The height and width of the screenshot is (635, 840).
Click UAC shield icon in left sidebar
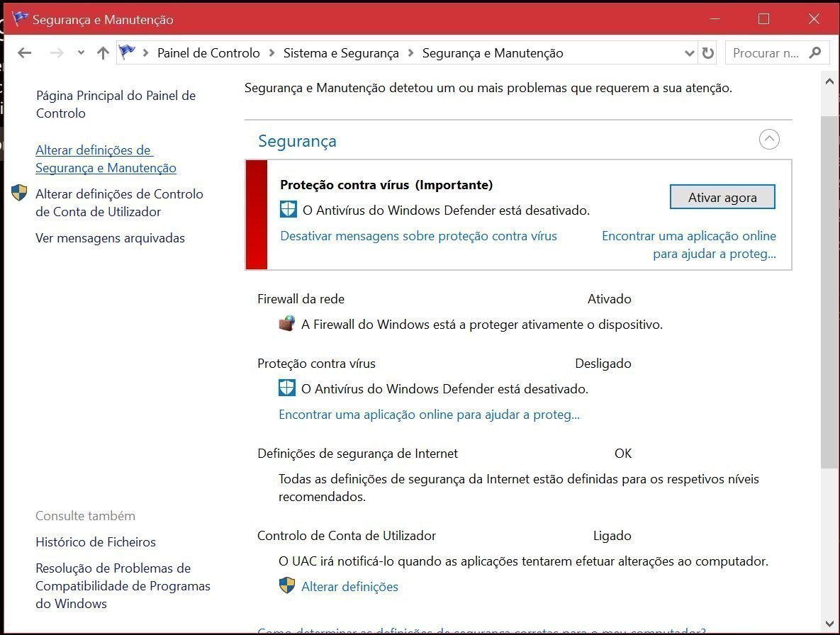pos(19,193)
